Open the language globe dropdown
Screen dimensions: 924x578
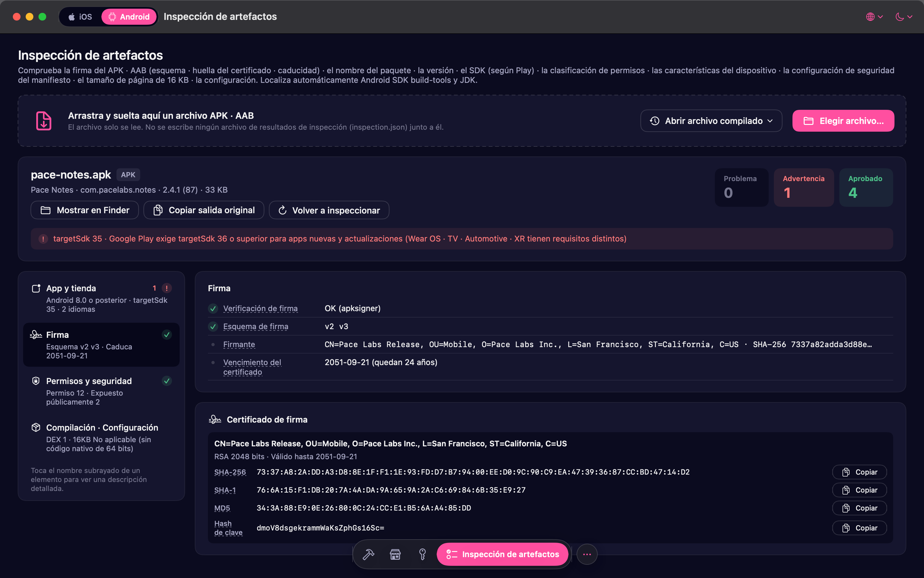tap(874, 17)
